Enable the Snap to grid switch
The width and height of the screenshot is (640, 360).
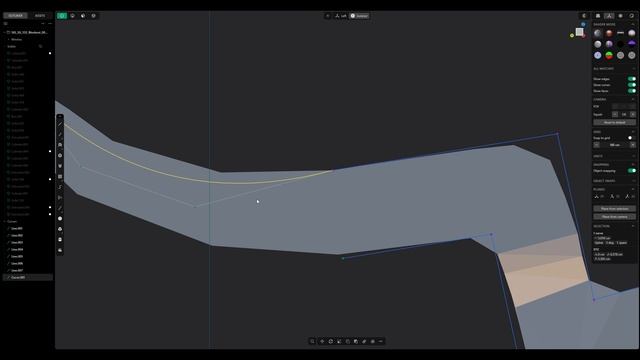(631, 138)
